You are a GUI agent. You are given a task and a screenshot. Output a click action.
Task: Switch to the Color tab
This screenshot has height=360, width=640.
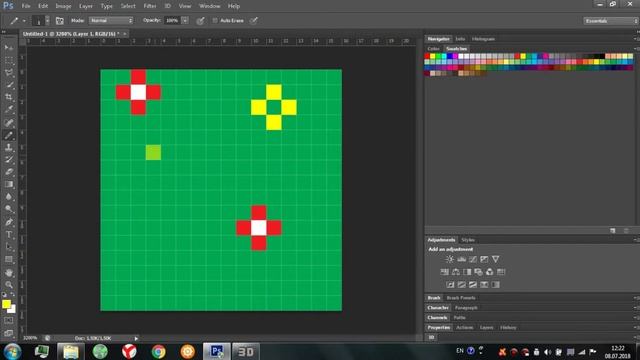coord(433,49)
